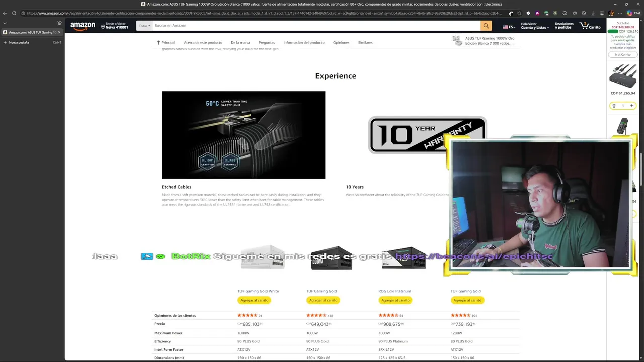This screenshot has width=644, height=362.
Task: Open the ES language flag dropdown
Action: (x=509, y=27)
